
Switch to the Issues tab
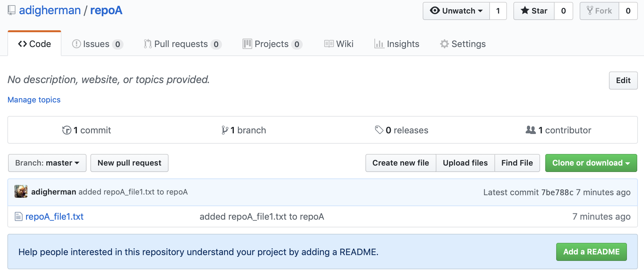[97, 44]
